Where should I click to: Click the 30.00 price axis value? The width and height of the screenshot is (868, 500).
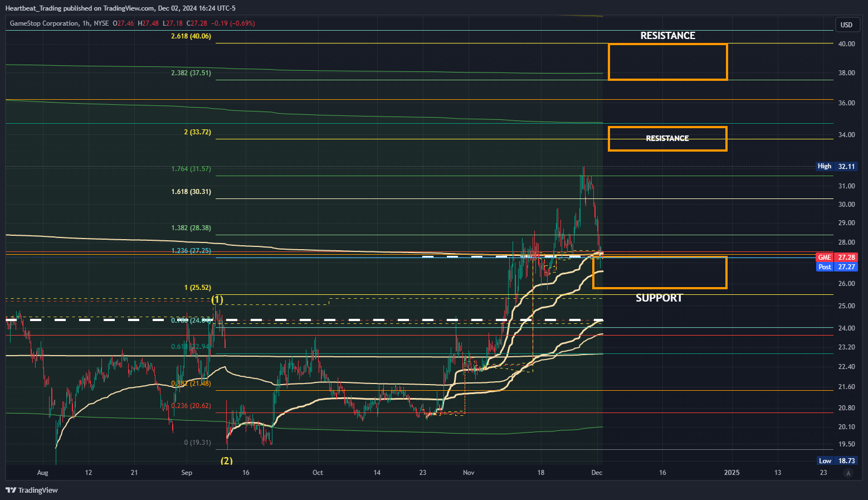pos(846,204)
